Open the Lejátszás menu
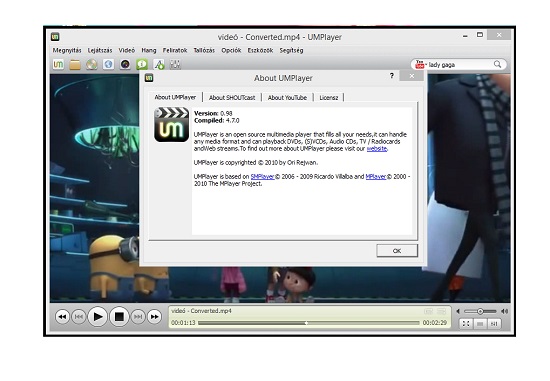This screenshot has height=381, width=550. (x=100, y=50)
